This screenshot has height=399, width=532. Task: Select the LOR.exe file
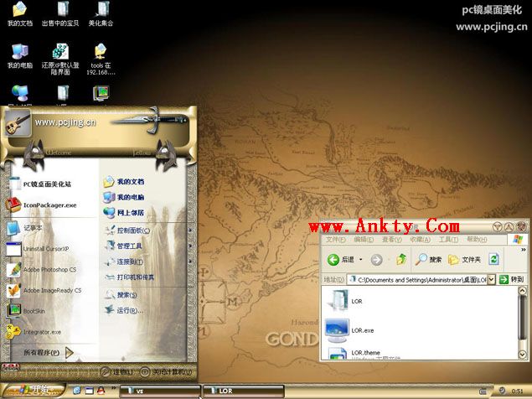coord(349,330)
